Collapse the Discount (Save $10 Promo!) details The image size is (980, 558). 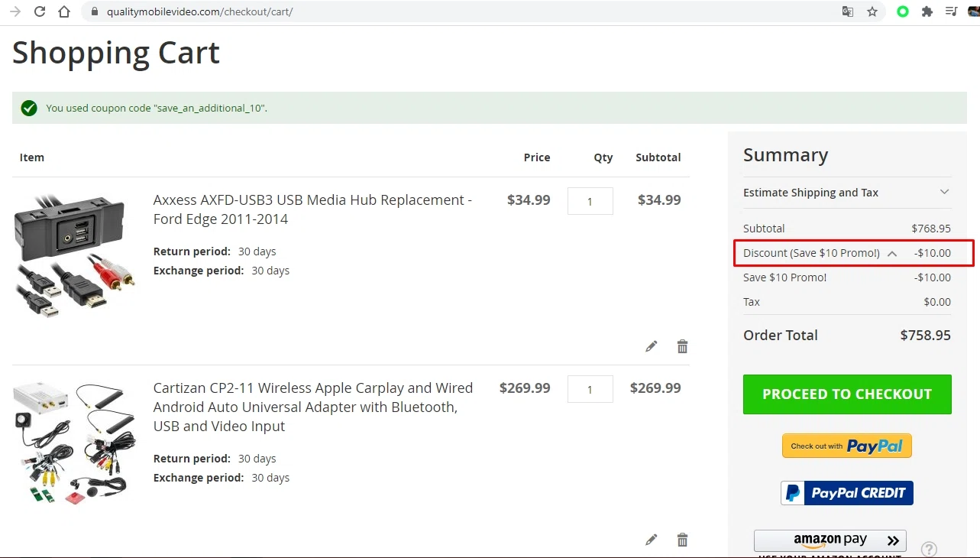892,253
